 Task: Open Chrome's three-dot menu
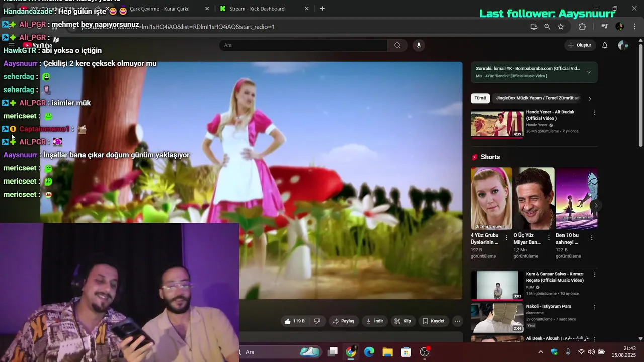click(x=635, y=27)
